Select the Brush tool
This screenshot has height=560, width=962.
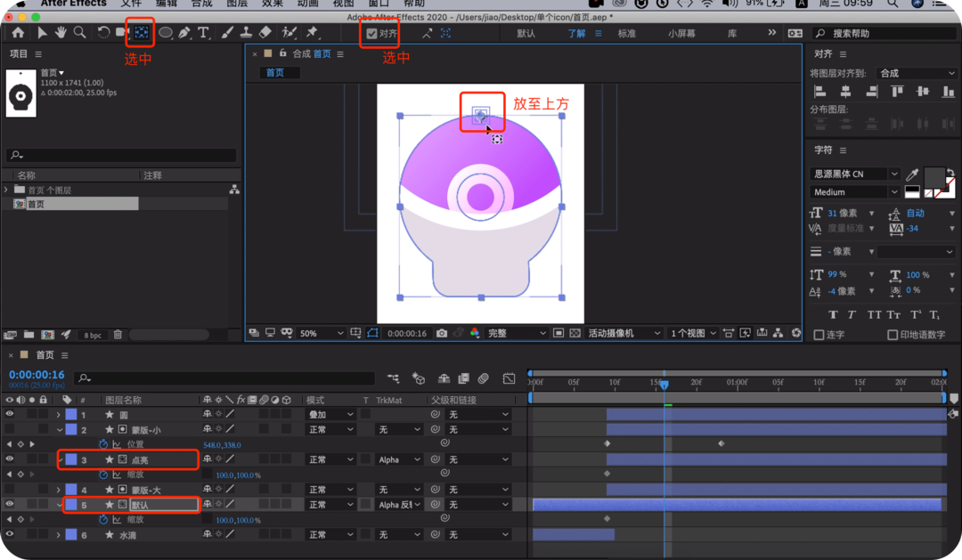click(227, 33)
